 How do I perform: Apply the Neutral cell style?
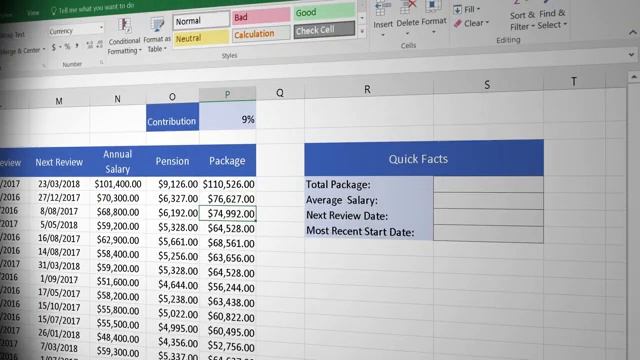pos(201,38)
